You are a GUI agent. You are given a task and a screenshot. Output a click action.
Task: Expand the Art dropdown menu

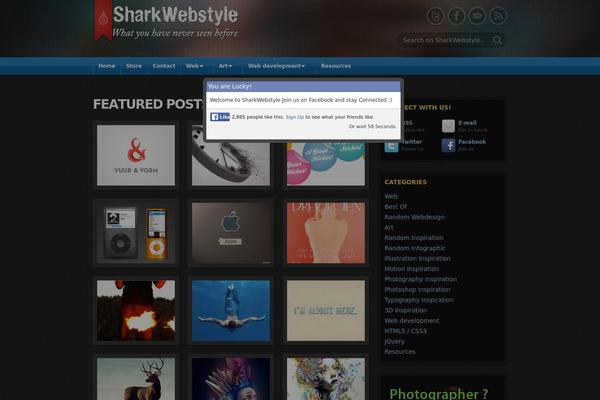tap(225, 66)
